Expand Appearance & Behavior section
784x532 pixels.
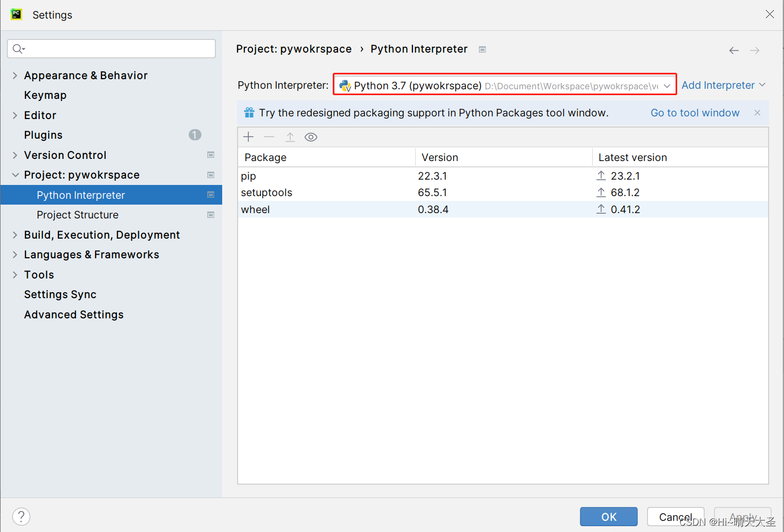[15, 75]
